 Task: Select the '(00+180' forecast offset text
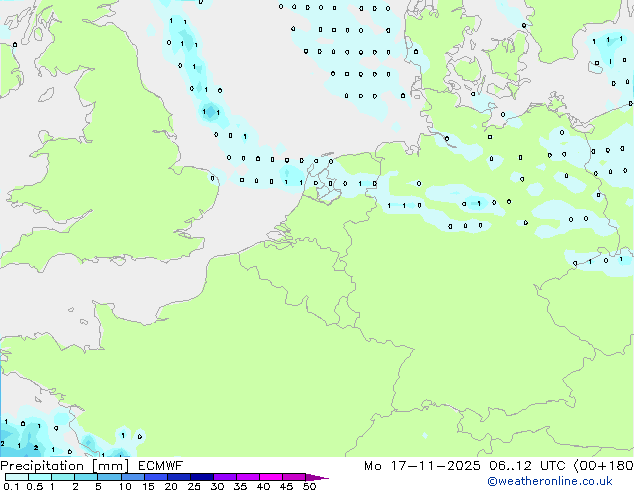[603, 466]
